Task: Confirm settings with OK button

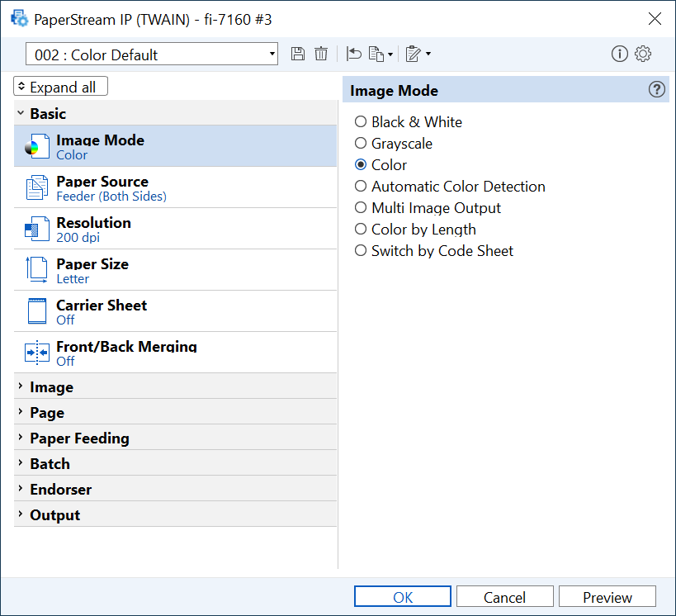Action: click(403, 596)
